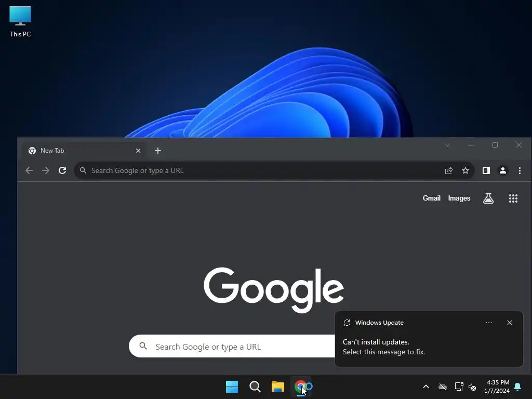Open the Gmail link
Image resolution: width=532 pixels, height=399 pixels.
(x=431, y=198)
